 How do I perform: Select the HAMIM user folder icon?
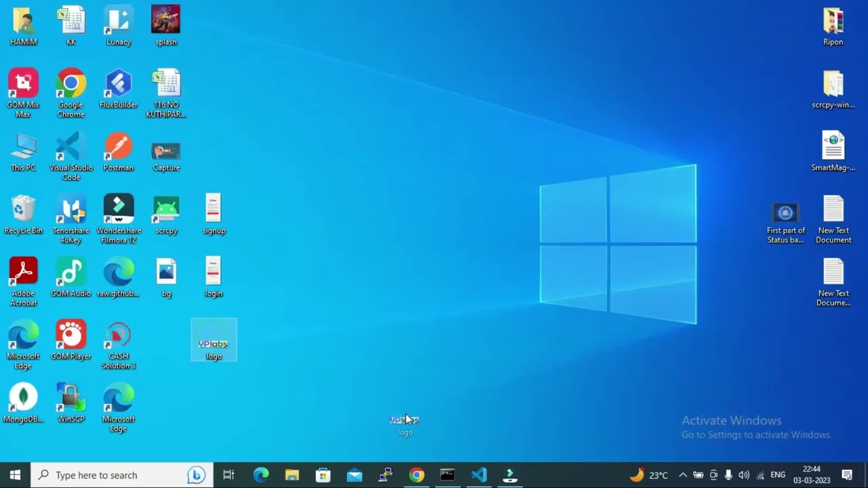click(x=23, y=26)
